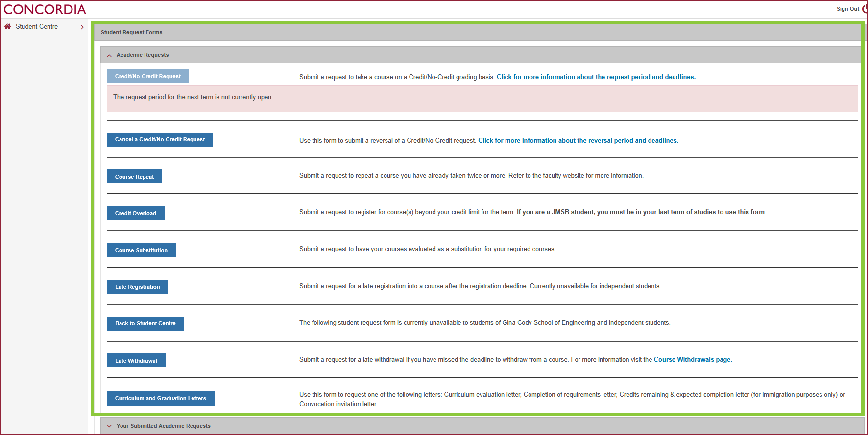The width and height of the screenshot is (868, 435).
Task: Click the Student Request Forms header
Action: click(x=131, y=32)
